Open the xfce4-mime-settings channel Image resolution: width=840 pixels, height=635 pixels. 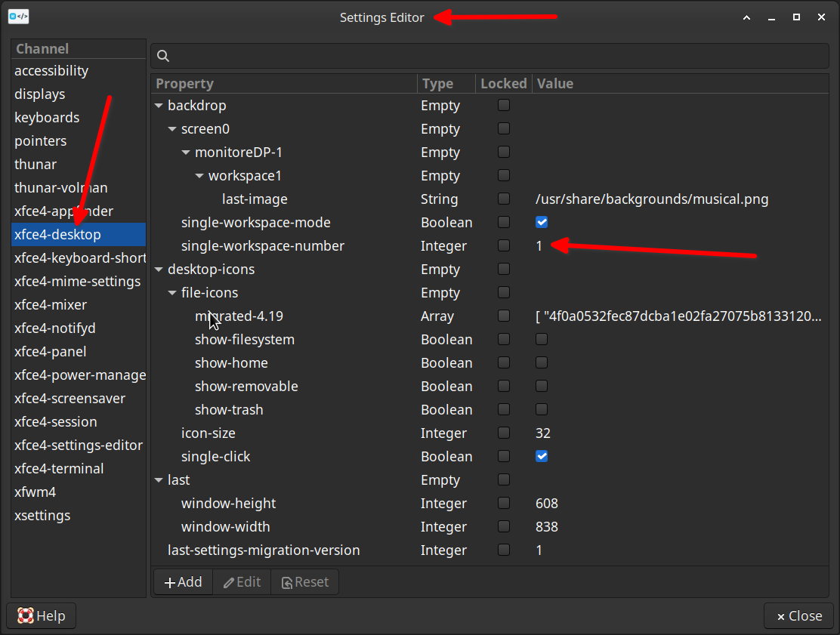tap(79, 282)
